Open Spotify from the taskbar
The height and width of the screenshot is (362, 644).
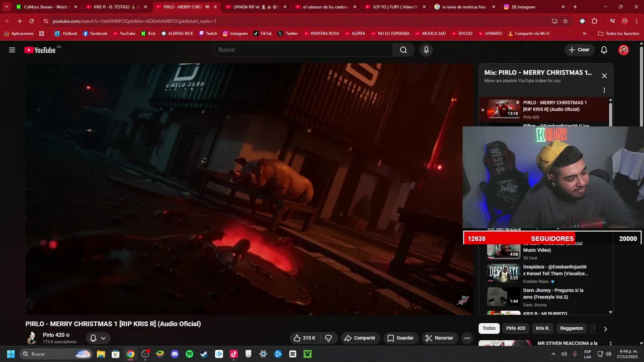pos(189,354)
